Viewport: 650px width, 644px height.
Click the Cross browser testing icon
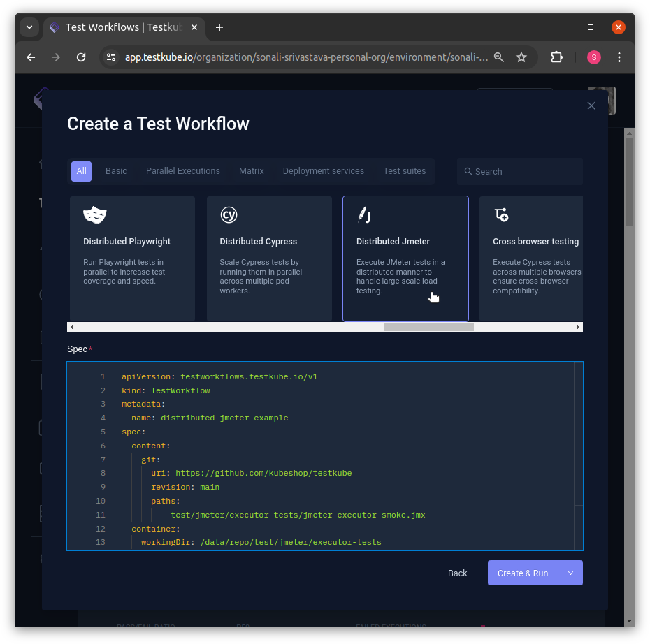502,215
